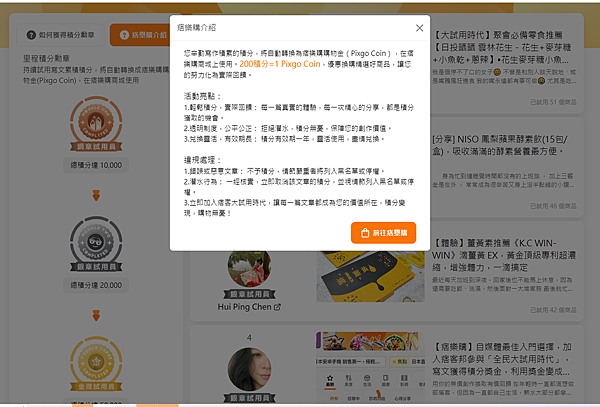
Task: Click 已試用 42 個商品 text
Action: [x=553, y=310]
